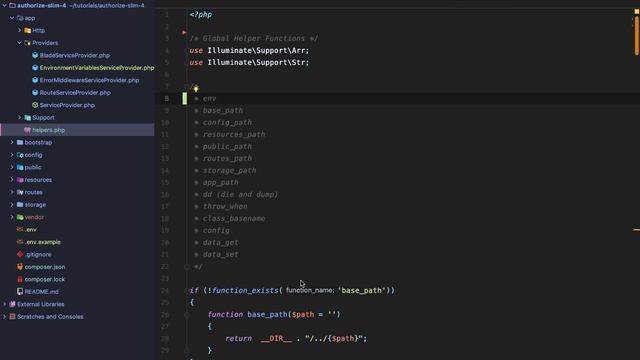
Task: Open EnvironmentVariablesServiceProvider.php
Action: coord(97,68)
